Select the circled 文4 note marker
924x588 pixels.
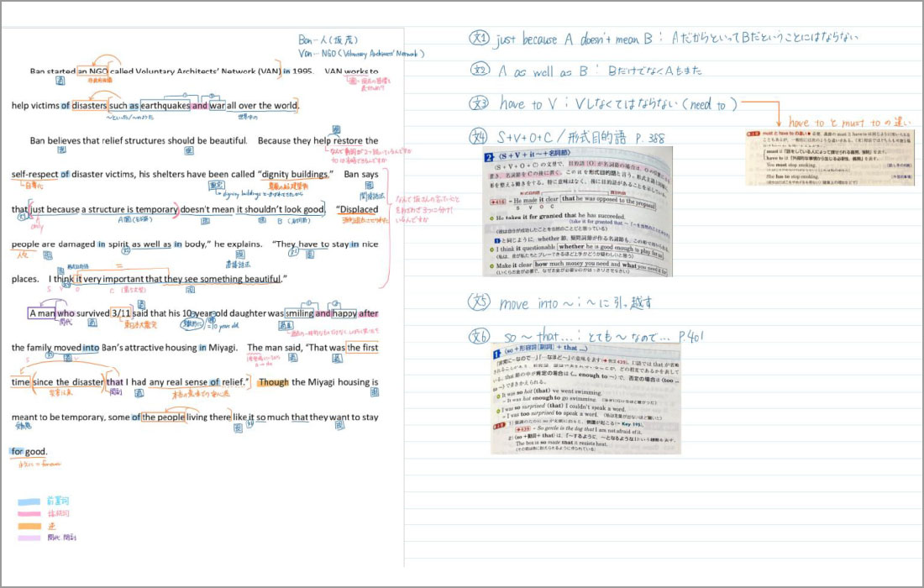coord(478,137)
